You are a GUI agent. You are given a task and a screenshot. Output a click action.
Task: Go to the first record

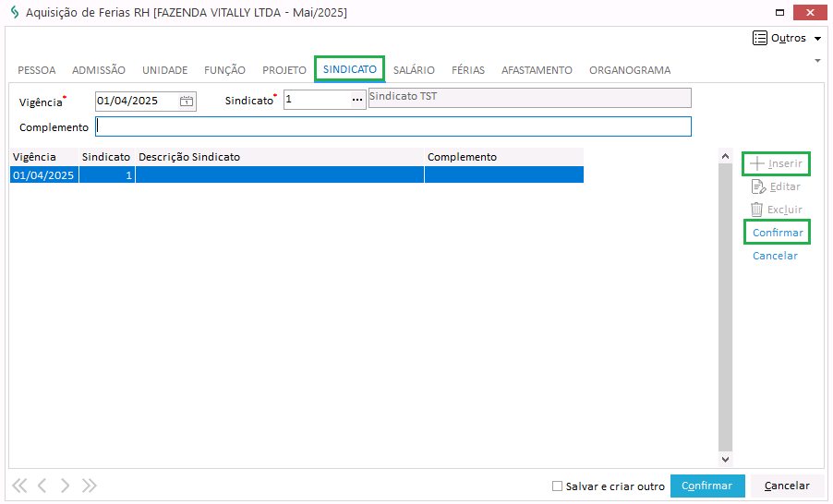19,486
